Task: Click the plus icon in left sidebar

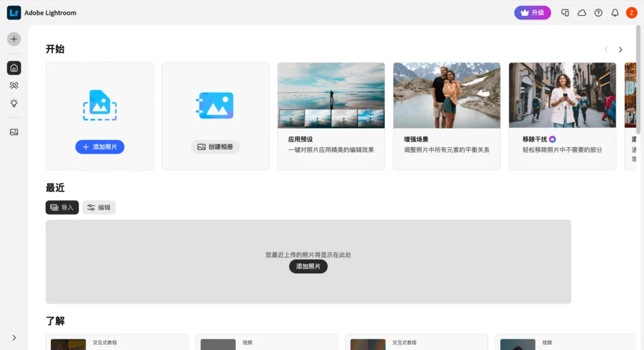Action: point(14,39)
